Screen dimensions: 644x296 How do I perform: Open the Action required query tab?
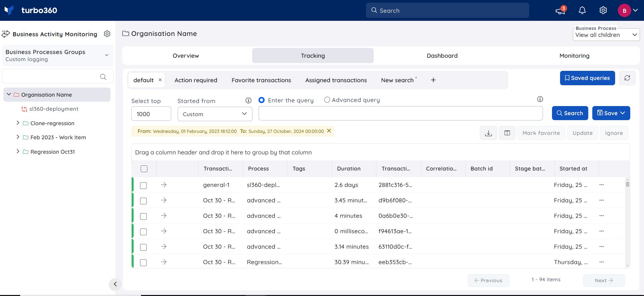(x=196, y=80)
